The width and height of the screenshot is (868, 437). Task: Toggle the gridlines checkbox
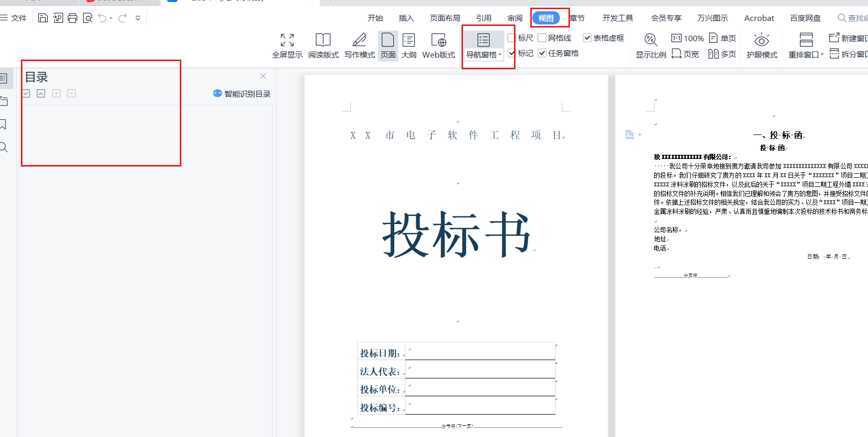(x=542, y=38)
